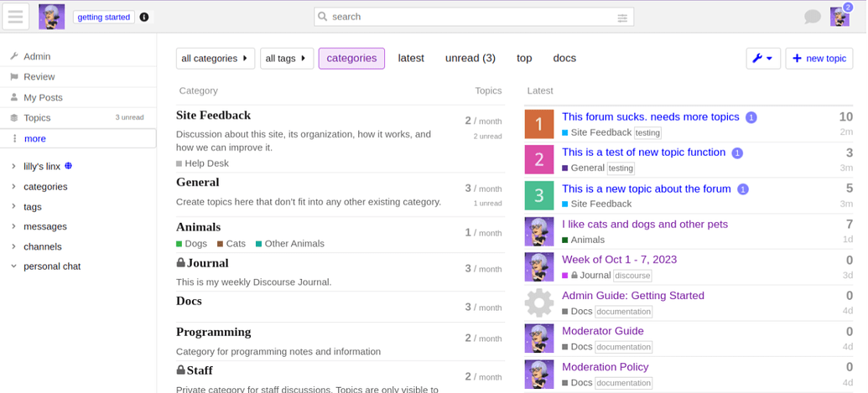Screen dimensions: 868x393
Task: Open the hamburger sidebar menu
Action: click(16, 17)
